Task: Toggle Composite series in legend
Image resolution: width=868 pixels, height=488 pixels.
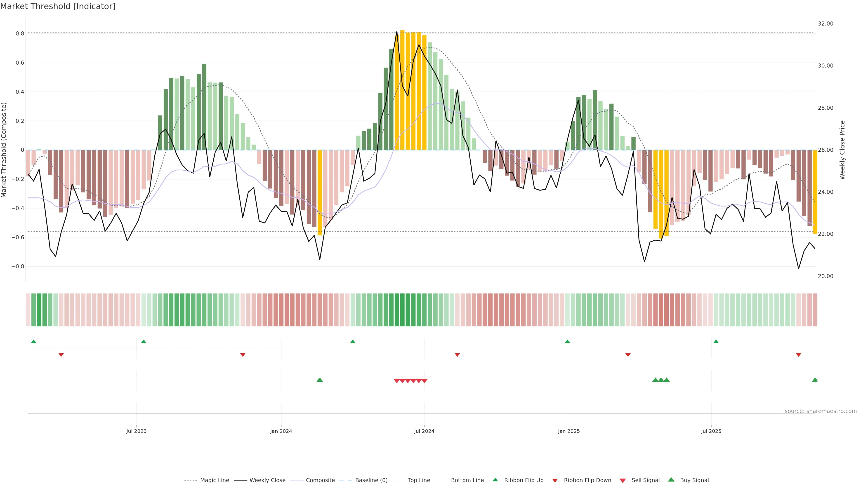Action: 320,480
